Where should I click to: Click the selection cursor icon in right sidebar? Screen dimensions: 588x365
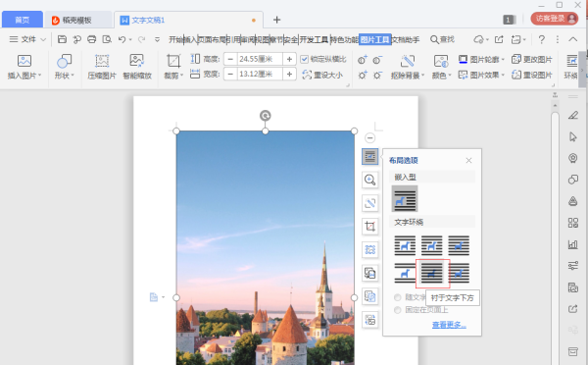(573, 136)
